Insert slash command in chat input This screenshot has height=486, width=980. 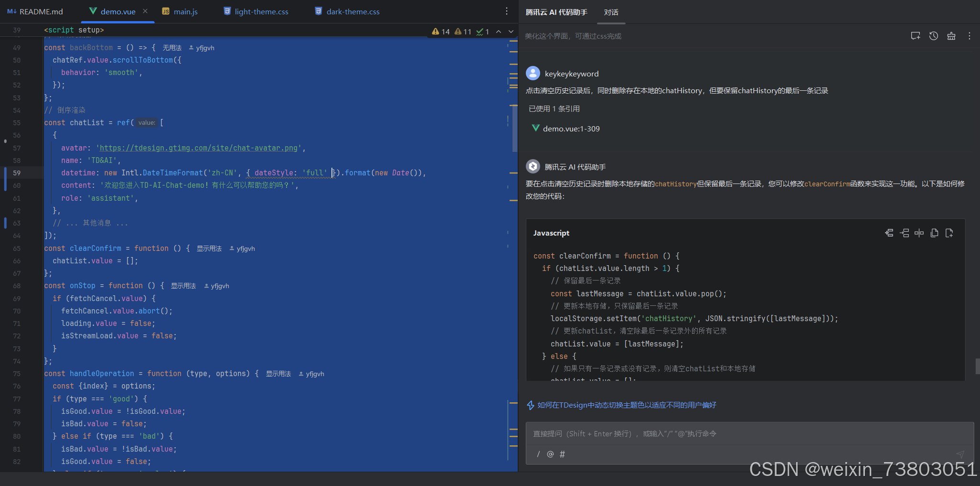(538, 454)
